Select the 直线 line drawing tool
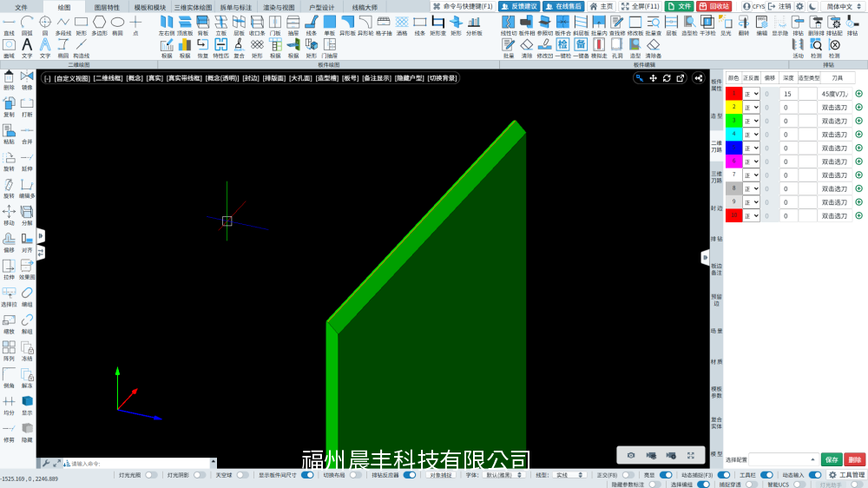The width and height of the screenshot is (868, 488). [x=9, y=25]
